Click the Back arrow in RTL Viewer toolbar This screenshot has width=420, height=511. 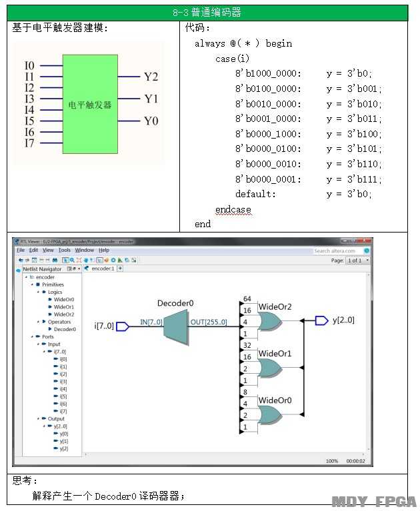[x=21, y=260]
